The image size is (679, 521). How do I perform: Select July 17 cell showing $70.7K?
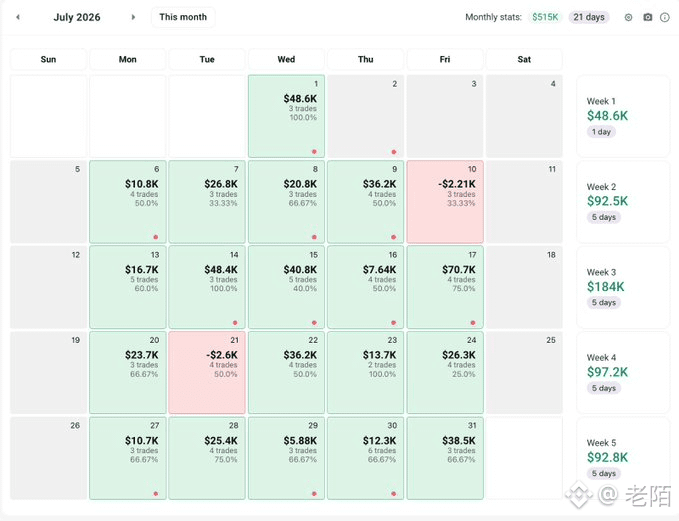[445, 287]
